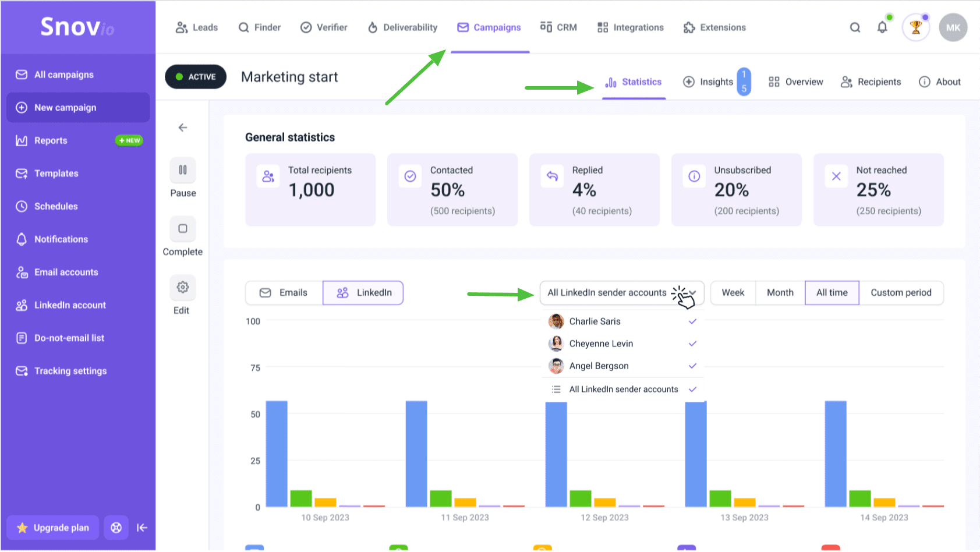Click the Upgrade plan button
Screen dimensions: 980x552
(53, 528)
